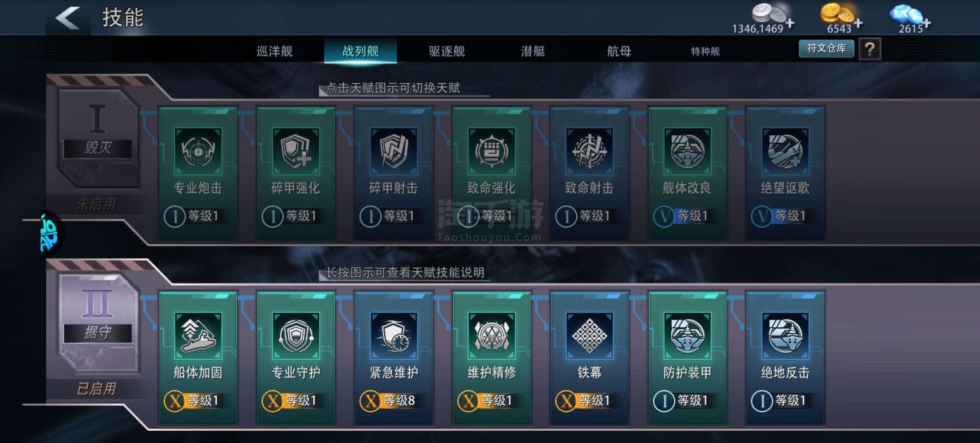Viewport: 980px width, 443px height.
Task: Tap the 船体加固 talent icon
Action: [x=198, y=336]
